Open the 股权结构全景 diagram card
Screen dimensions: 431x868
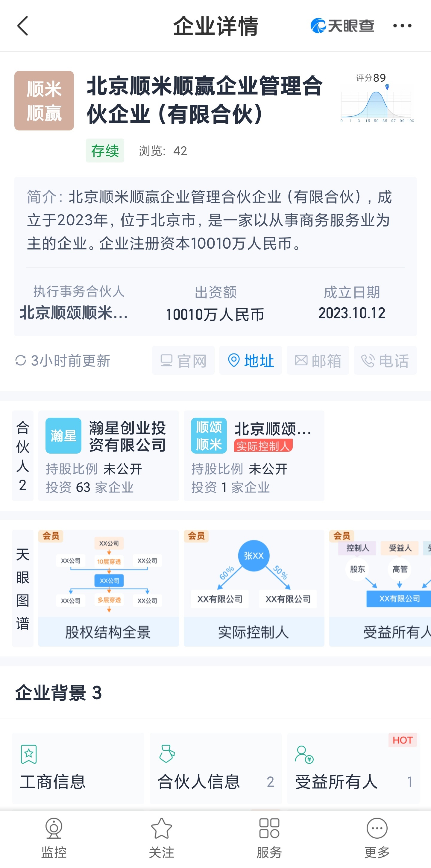coord(109,588)
